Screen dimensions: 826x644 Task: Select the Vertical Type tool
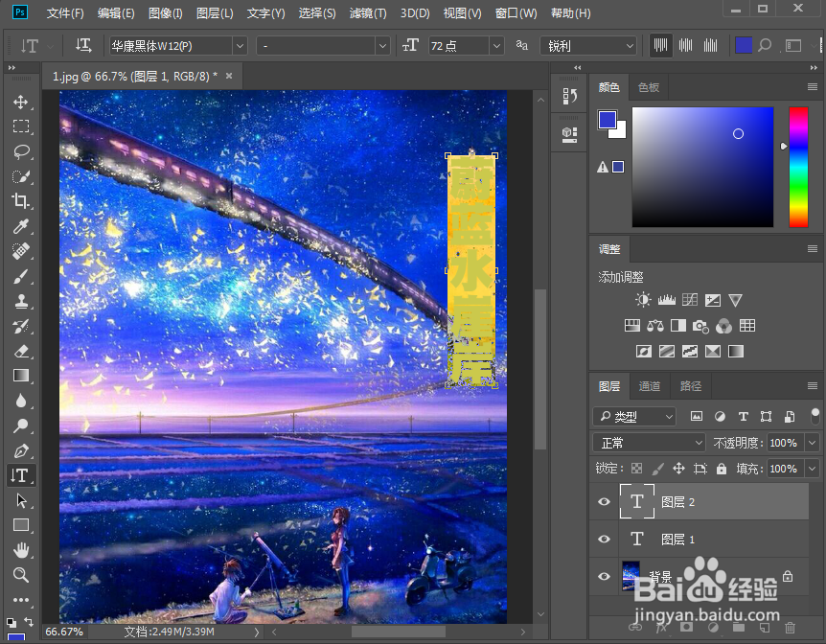pyautogui.click(x=21, y=475)
